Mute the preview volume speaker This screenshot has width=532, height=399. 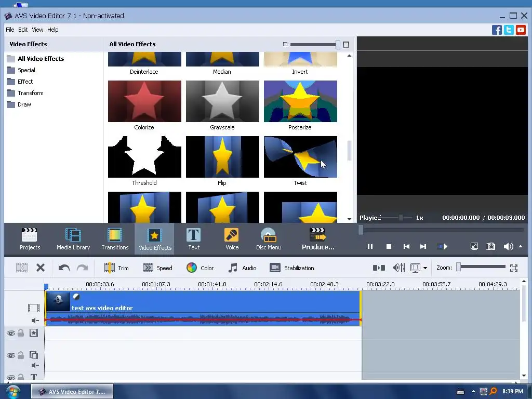click(x=508, y=246)
